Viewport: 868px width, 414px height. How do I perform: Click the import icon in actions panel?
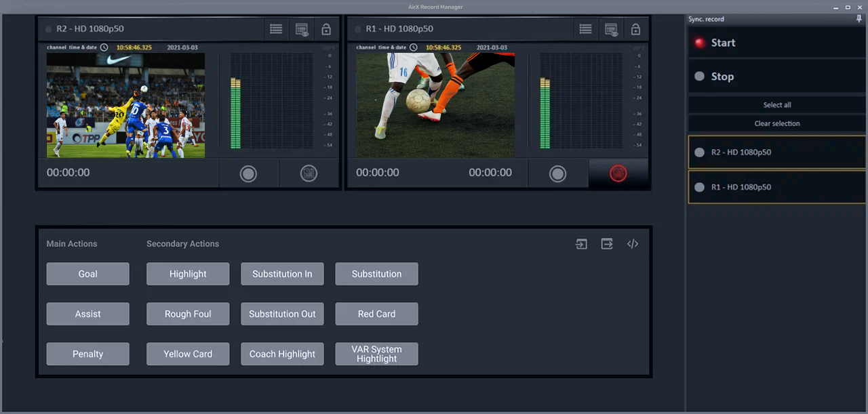pos(581,244)
